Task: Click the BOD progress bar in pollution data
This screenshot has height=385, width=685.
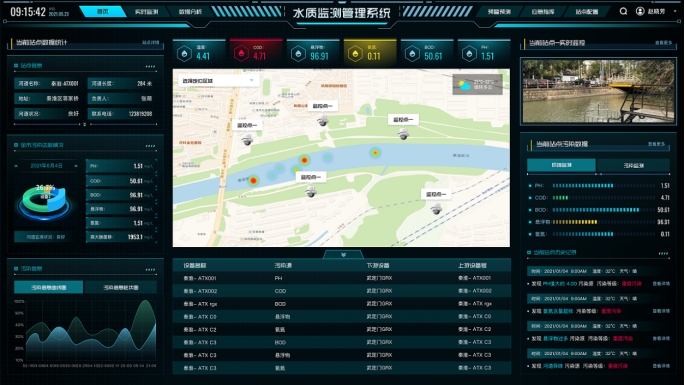Action: click(596, 210)
